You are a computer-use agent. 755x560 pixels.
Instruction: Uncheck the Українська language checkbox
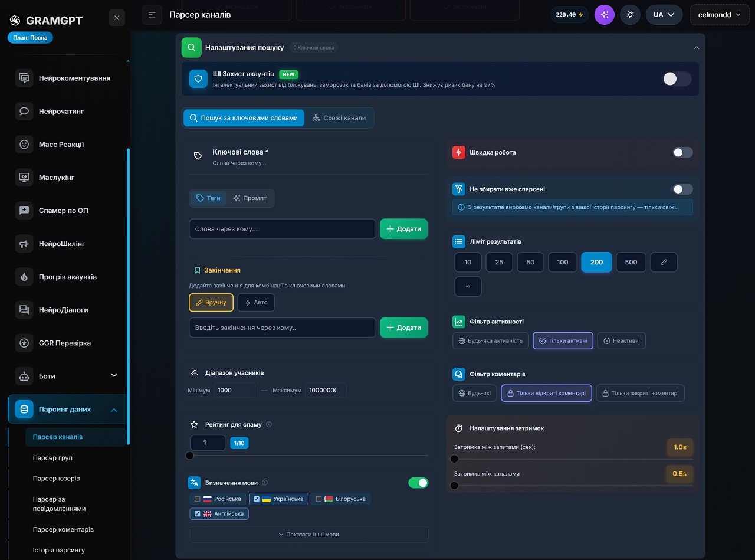256,499
